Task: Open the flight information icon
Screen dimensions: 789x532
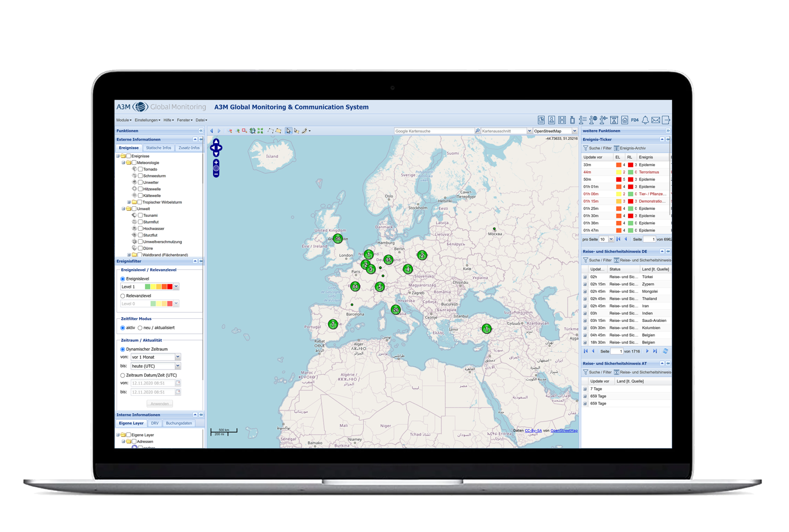Action: click(x=604, y=120)
